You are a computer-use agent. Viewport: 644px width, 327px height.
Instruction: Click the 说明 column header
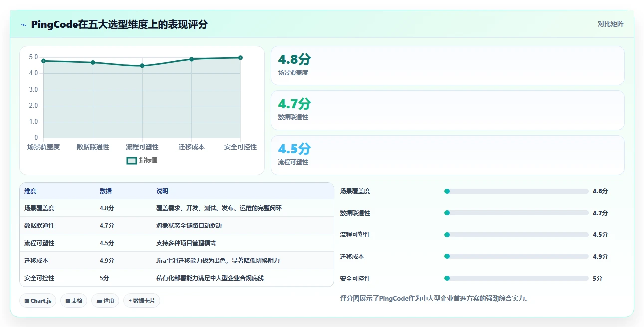162,191
